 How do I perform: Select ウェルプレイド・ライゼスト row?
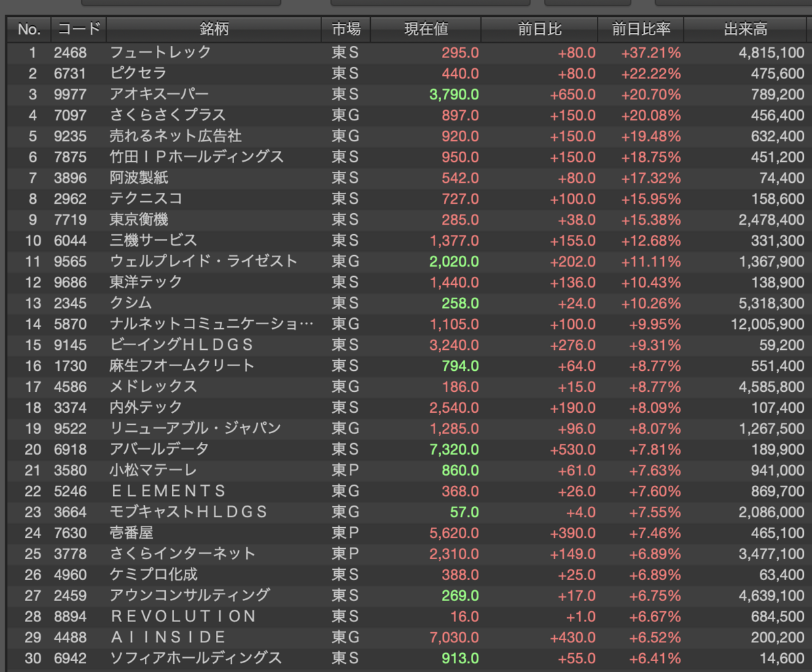(x=408, y=261)
